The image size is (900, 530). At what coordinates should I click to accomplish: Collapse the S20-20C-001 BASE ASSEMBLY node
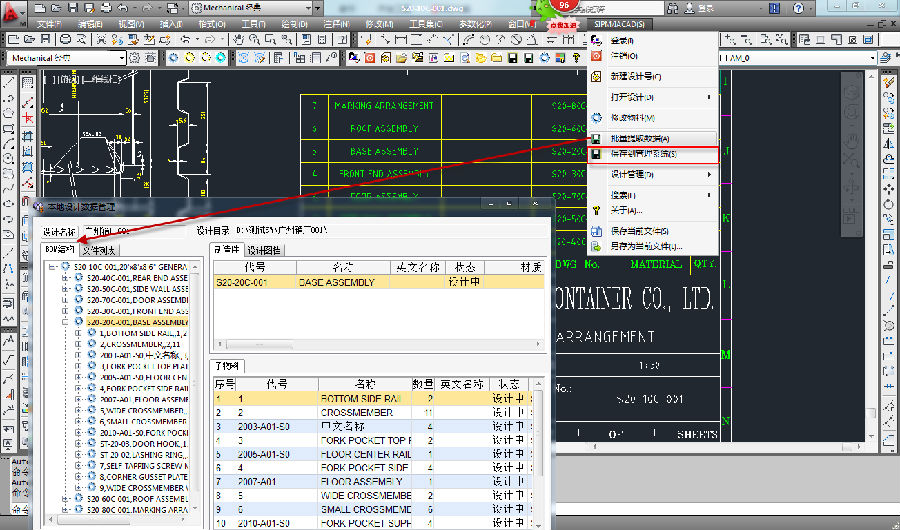65,322
